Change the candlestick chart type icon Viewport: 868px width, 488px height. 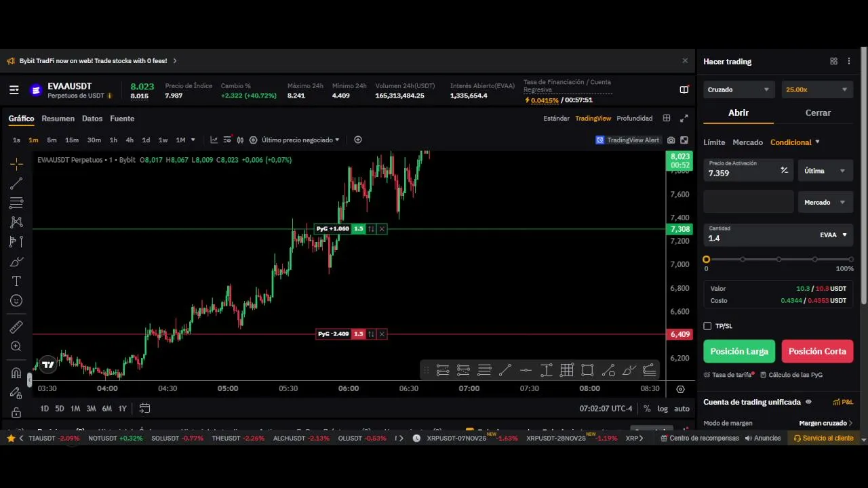tap(240, 140)
